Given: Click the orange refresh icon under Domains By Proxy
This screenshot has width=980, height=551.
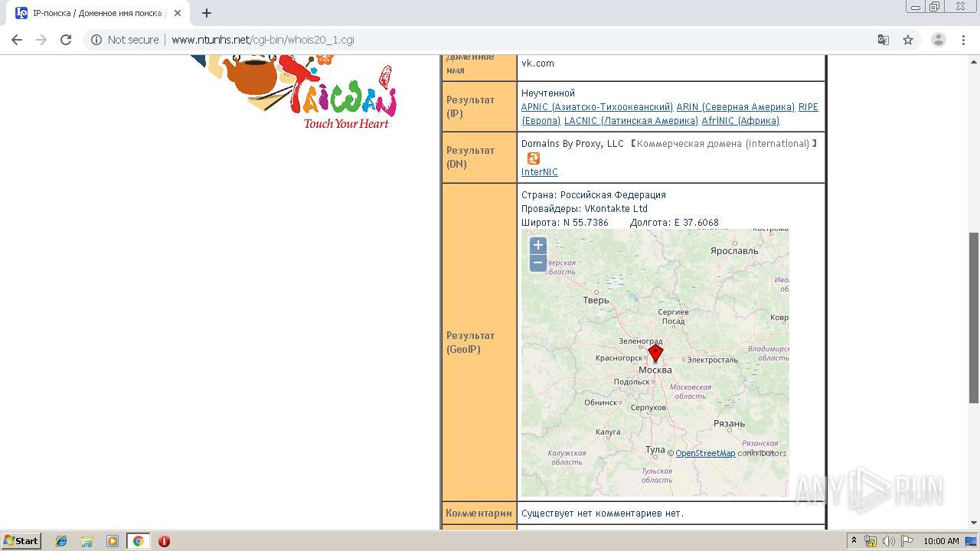Looking at the screenshot, I should click(x=534, y=158).
